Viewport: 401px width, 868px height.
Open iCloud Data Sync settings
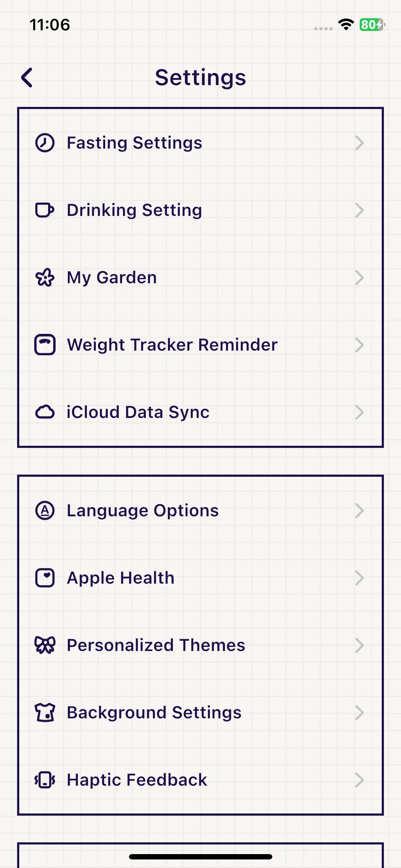pos(200,412)
